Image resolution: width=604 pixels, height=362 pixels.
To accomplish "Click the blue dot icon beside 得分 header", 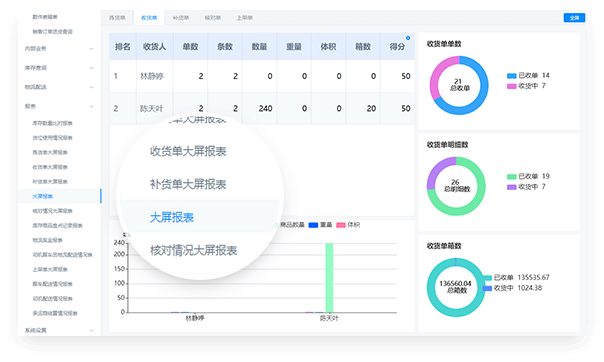I will (x=408, y=38).
